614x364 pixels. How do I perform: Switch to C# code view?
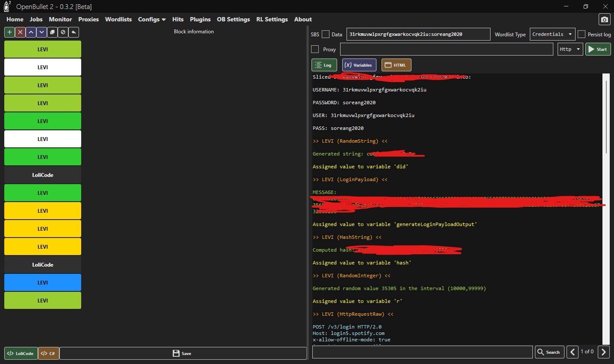tap(48, 353)
